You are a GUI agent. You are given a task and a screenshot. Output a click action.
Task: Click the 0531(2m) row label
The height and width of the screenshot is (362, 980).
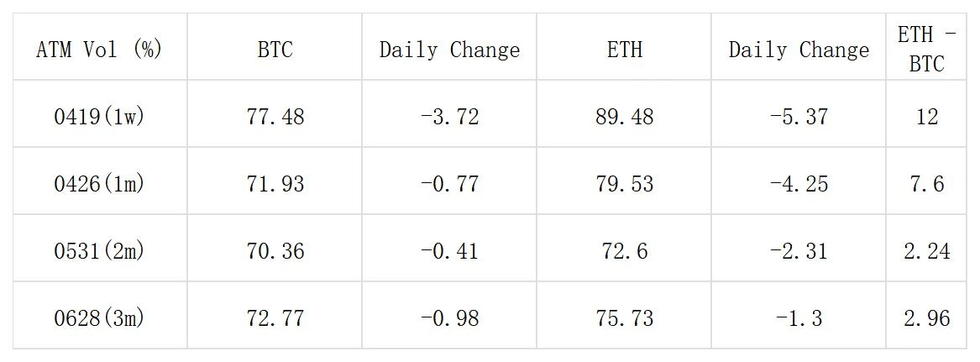[99, 251]
